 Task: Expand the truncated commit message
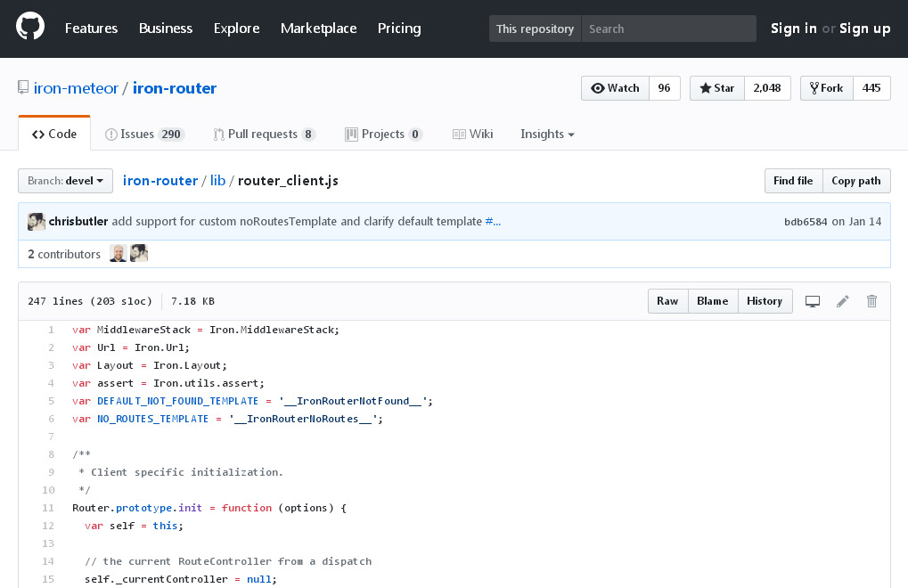(x=493, y=222)
